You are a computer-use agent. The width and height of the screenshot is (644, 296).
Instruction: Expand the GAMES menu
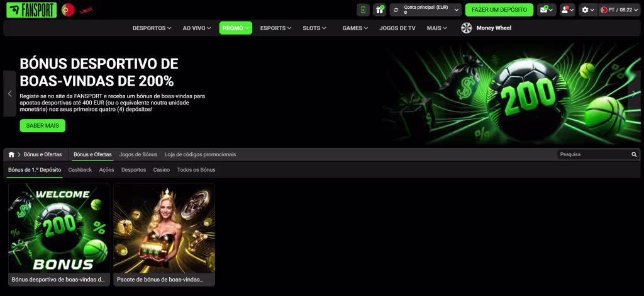point(355,28)
